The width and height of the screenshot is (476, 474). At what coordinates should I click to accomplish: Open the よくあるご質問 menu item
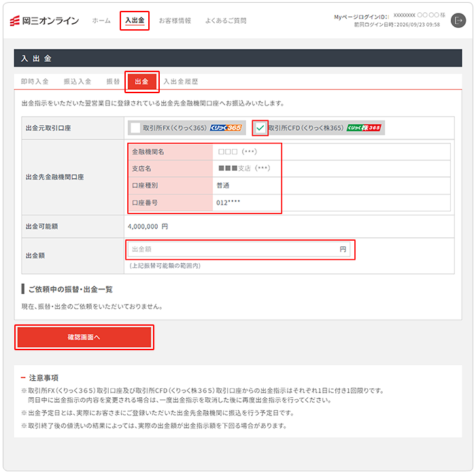tap(226, 20)
